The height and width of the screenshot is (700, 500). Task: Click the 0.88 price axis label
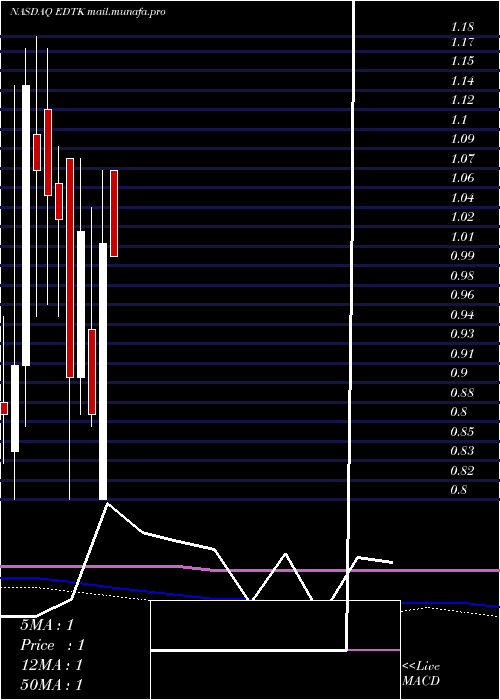tap(462, 393)
